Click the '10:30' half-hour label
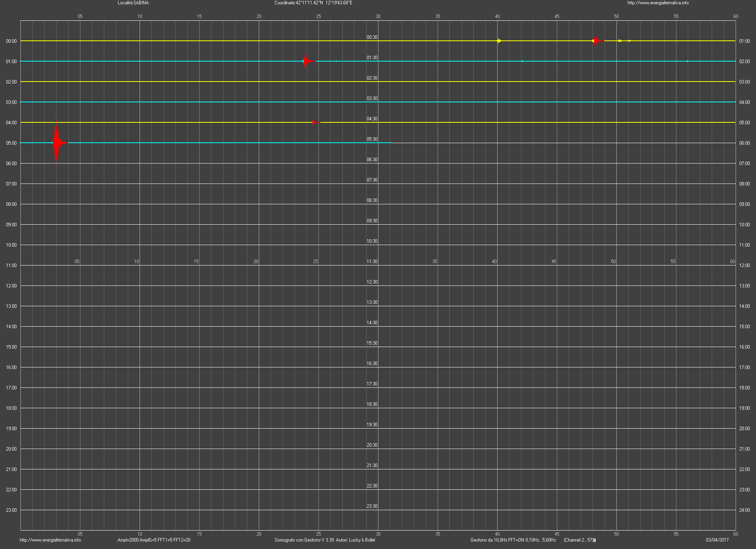Viewport: 756px width, 549px height. click(372, 241)
